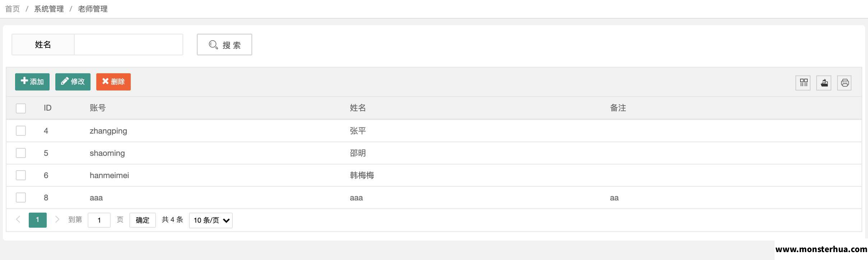
Task: Click the 添加 add button
Action: (32, 82)
